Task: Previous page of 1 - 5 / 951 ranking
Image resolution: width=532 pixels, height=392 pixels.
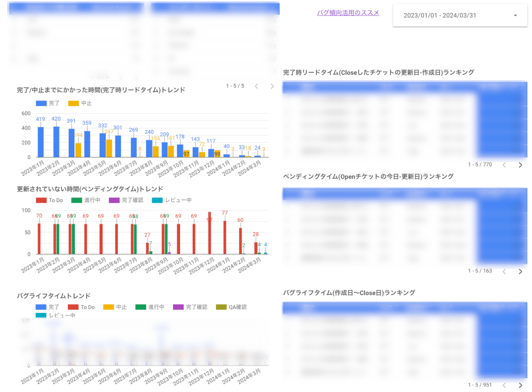Action: [504, 385]
